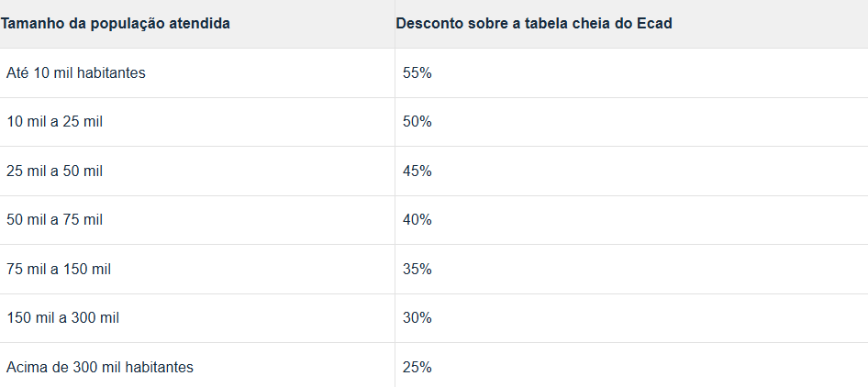The image size is (868, 387).
Task: Click the word 'Ecad' in the header
Action: pyautogui.click(x=654, y=23)
